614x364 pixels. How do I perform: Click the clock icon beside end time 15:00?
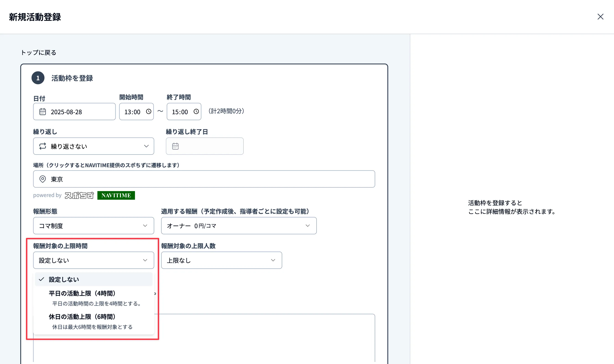pyautogui.click(x=196, y=112)
